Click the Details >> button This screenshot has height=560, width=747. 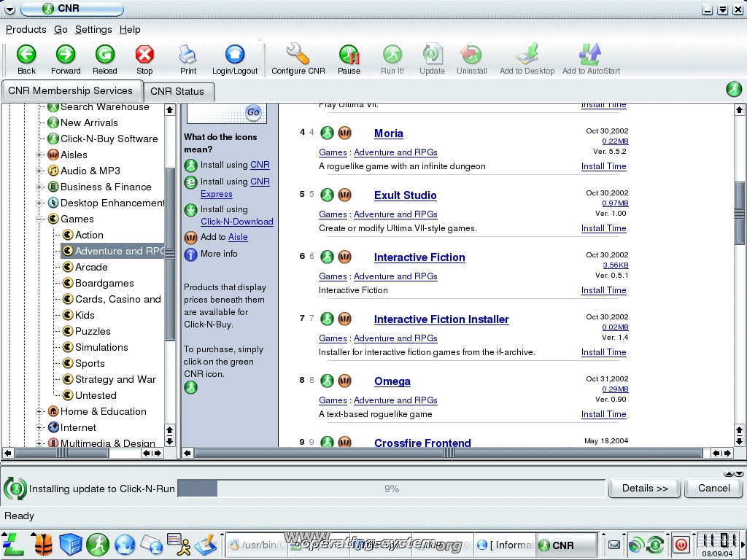645,488
